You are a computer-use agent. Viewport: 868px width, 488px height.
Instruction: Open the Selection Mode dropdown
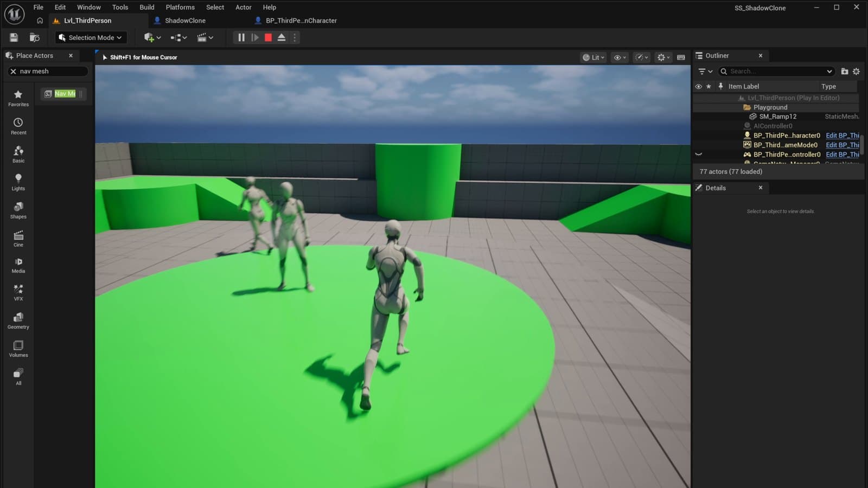coord(91,37)
